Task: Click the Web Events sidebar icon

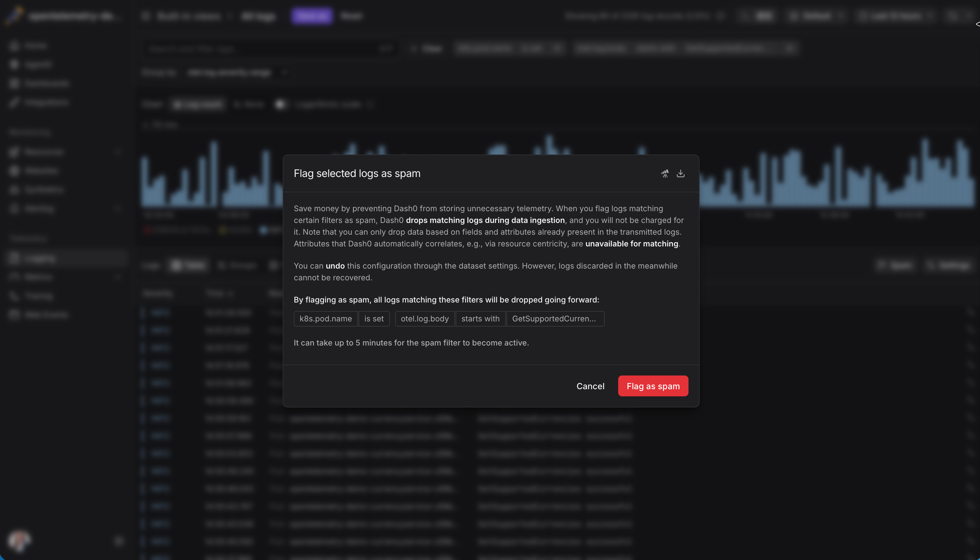Action: tap(14, 315)
